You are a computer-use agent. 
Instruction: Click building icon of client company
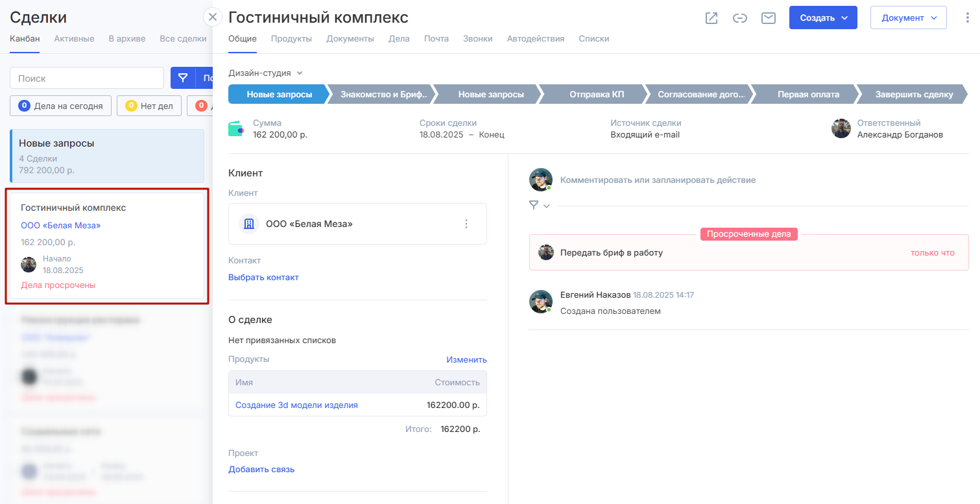click(248, 224)
